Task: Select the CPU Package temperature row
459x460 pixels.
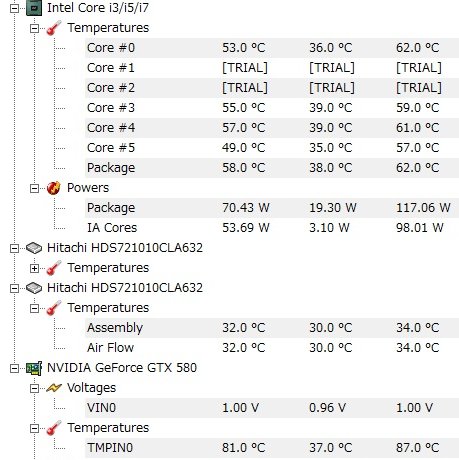Action: coord(272,168)
